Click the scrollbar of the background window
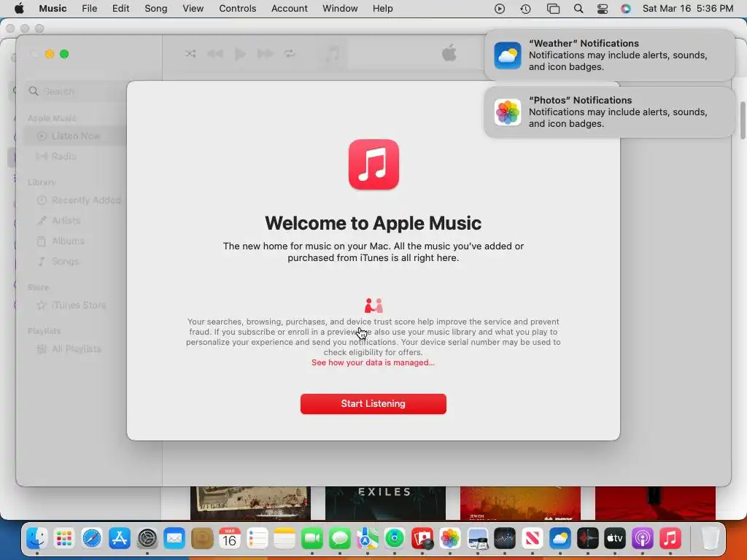Screen dimensions: 747x560 [742, 120]
